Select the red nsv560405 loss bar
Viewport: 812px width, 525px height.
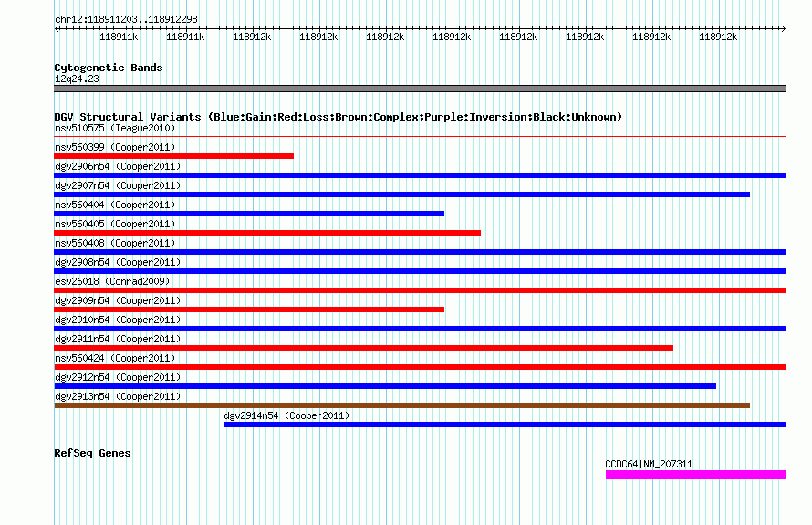click(x=267, y=233)
